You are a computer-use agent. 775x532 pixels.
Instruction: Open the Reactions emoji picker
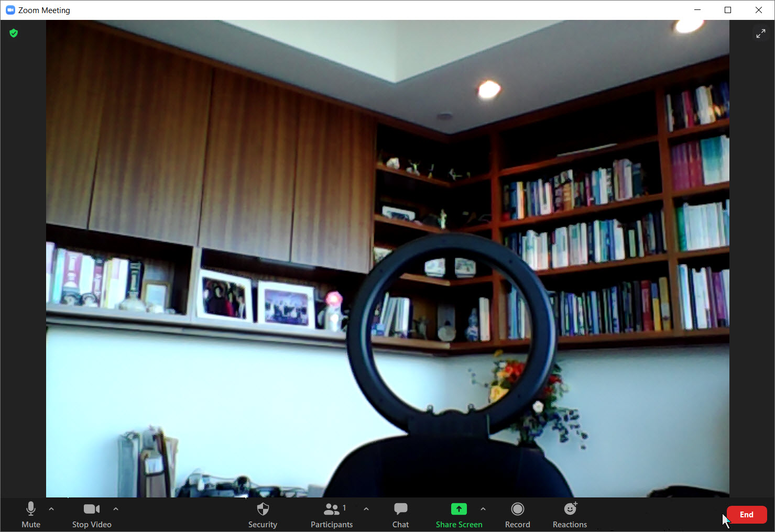click(x=570, y=515)
